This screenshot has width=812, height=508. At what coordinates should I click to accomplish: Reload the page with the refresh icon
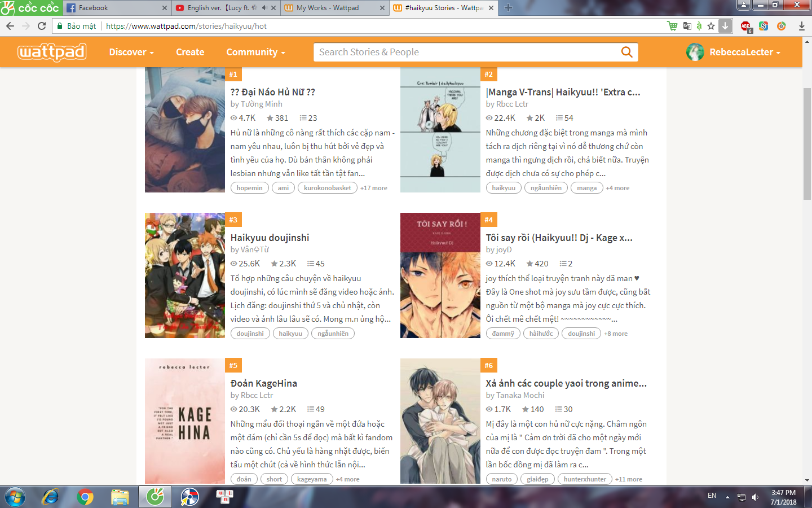click(x=42, y=26)
